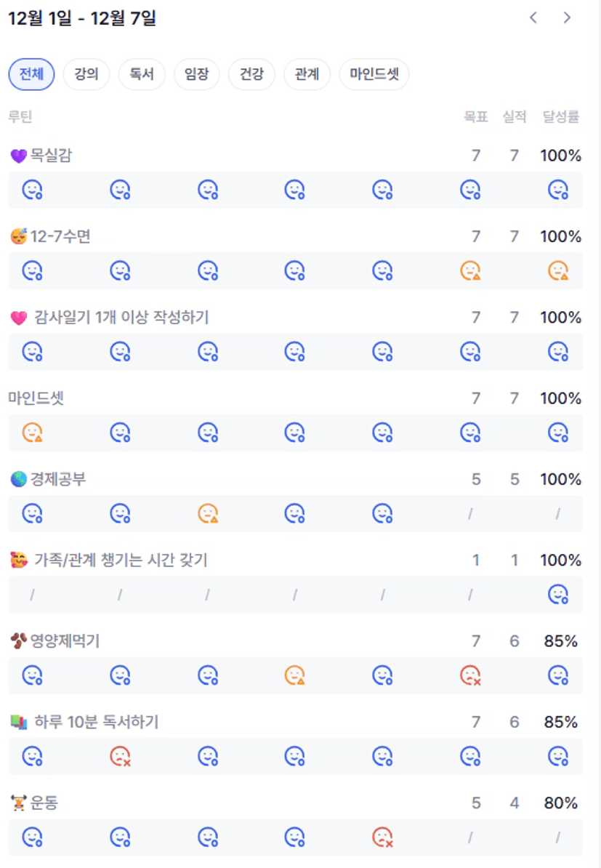Image resolution: width=601 pixels, height=868 pixels.
Task: Select the 관계 category tab
Action: click(x=307, y=74)
